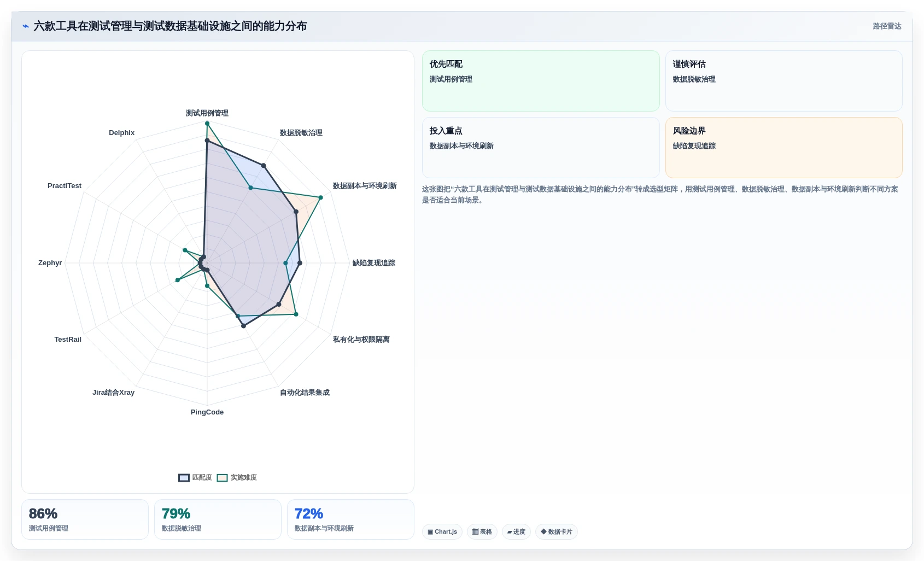The height and width of the screenshot is (561, 924).
Task: Click the PingCode radar axis label
Action: [207, 412]
